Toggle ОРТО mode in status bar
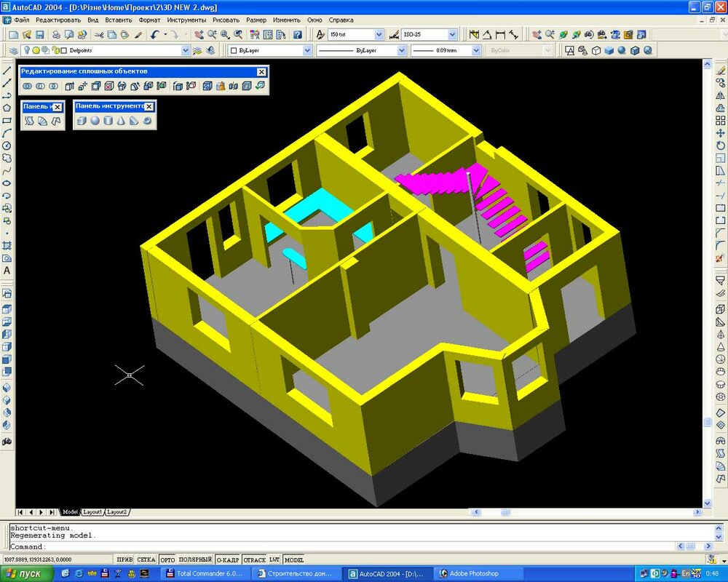The image size is (728, 582). click(167, 559)
